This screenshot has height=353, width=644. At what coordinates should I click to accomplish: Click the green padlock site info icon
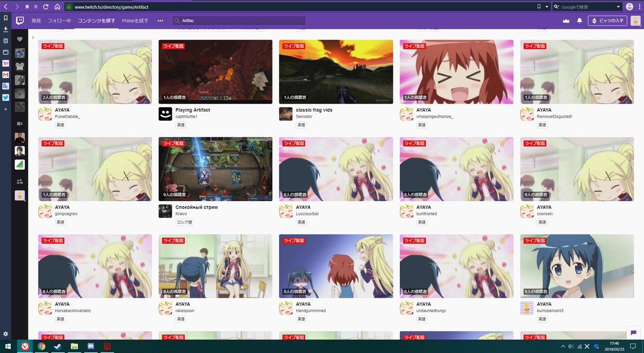(x=69, y=8)
